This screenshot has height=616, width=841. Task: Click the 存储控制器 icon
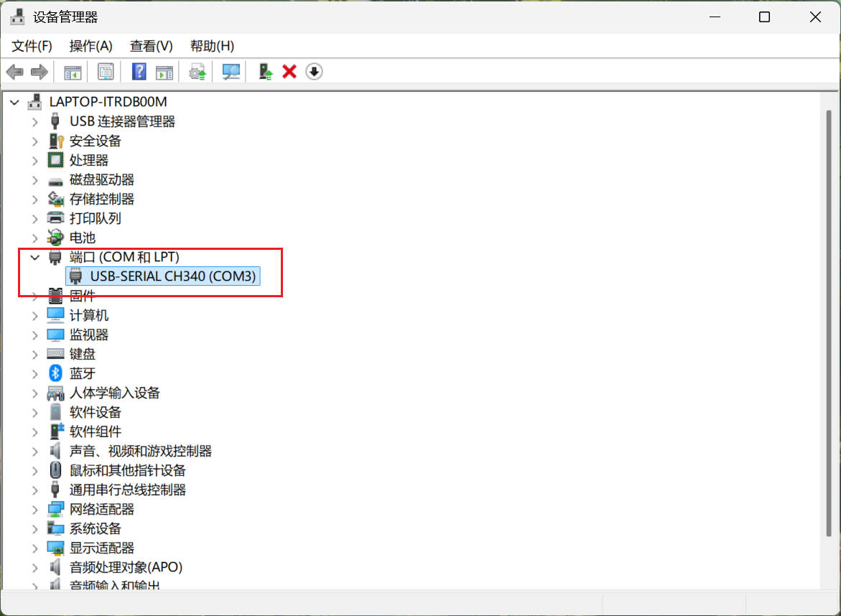tap(56, 199)
